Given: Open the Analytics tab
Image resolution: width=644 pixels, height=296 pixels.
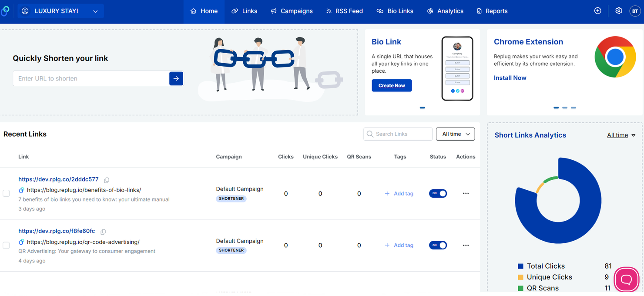Looking at the screenshot, I should 445,11.
